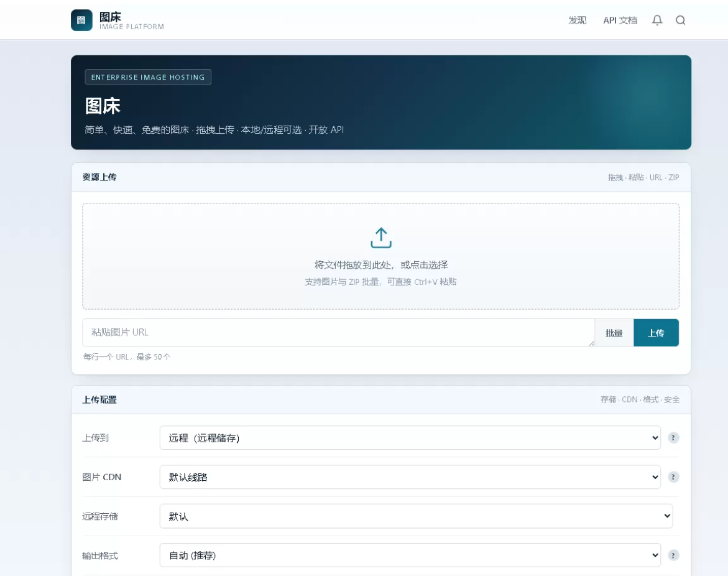Show help for 输出格式 setting
The width and height of the screenshot is (728, 576).
coord(673,555)
